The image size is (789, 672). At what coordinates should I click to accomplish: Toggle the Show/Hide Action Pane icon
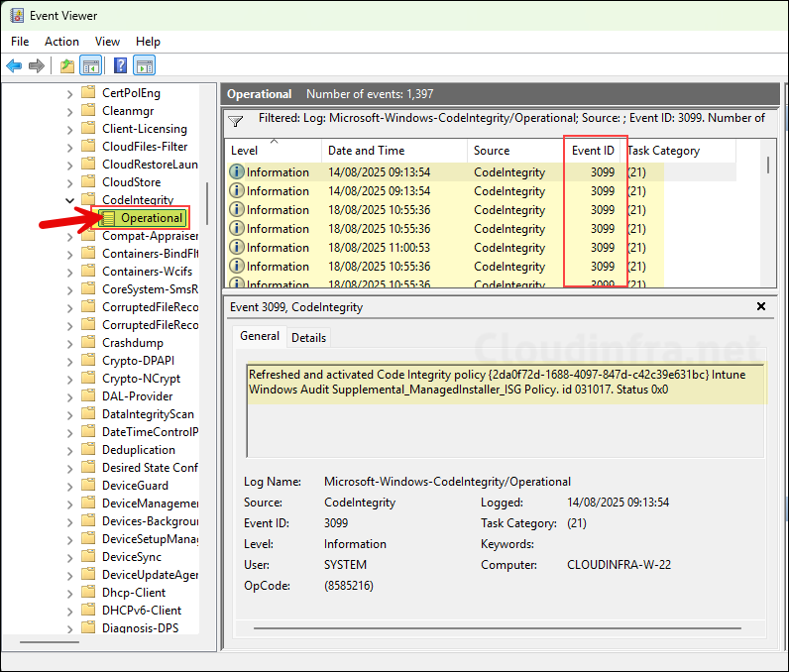click(144, 66)
